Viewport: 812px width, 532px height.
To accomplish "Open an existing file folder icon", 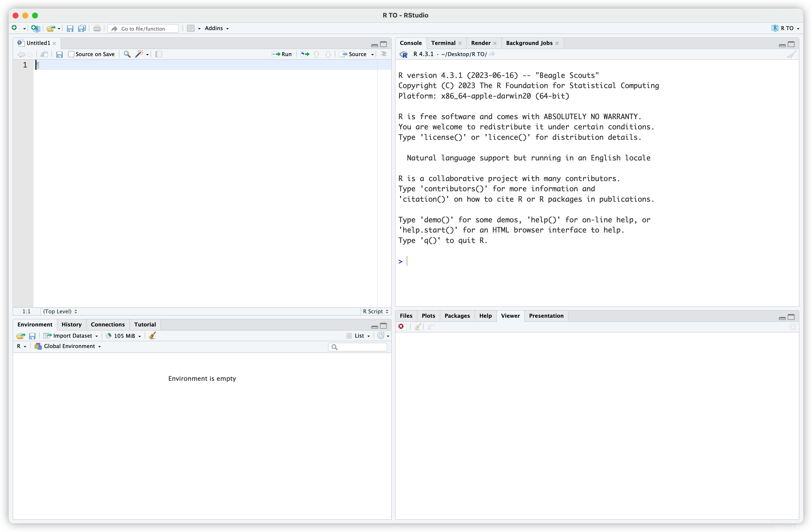I will [x=51, y=28].
